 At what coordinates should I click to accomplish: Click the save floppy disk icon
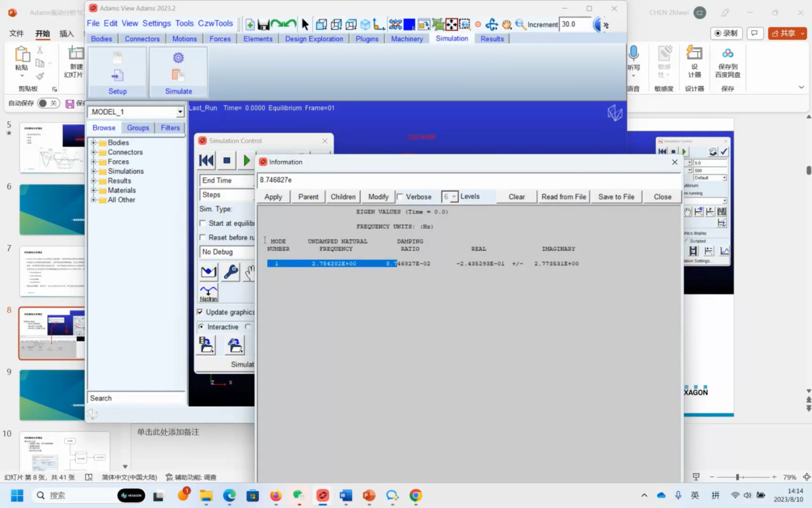tap(264, 24)
